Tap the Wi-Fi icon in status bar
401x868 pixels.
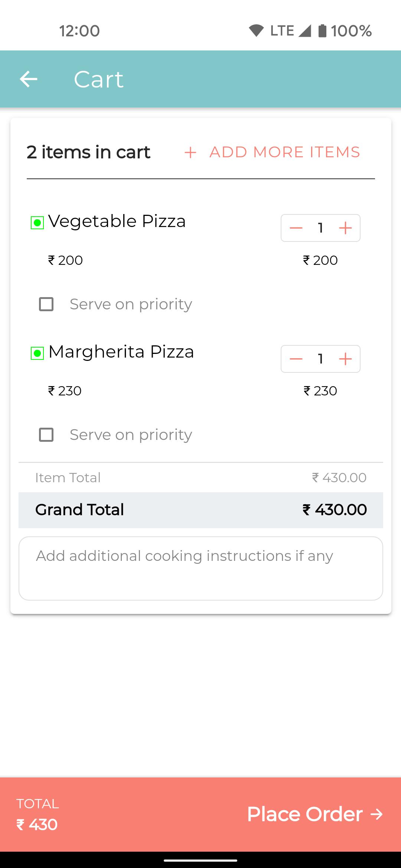coord(256,30)
